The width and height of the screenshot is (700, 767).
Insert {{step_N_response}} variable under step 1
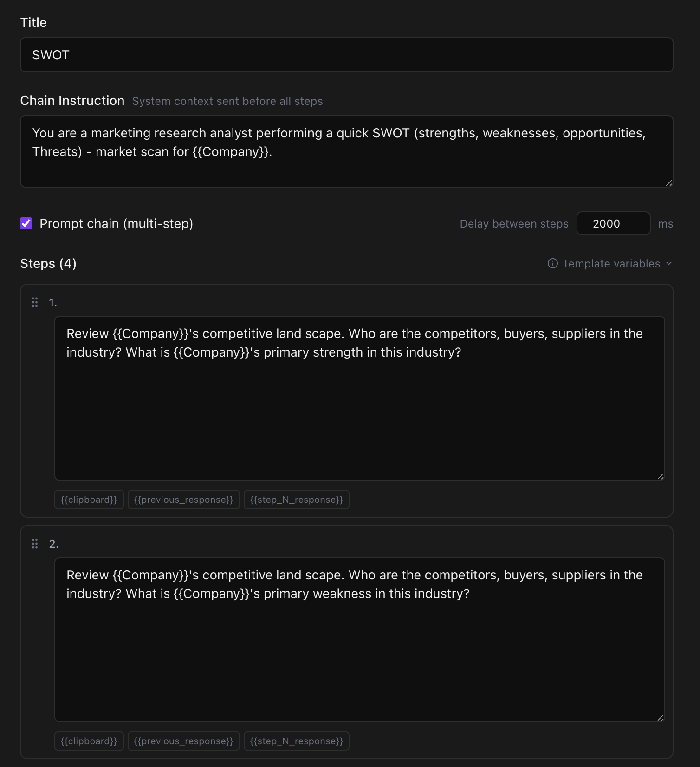[x=297, y=500]
